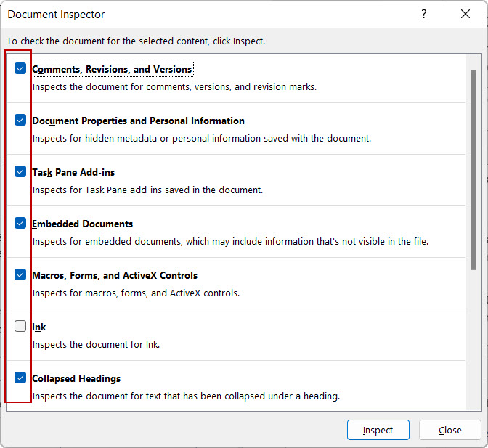Click the scrollbar up arrow

pos(474,57)
